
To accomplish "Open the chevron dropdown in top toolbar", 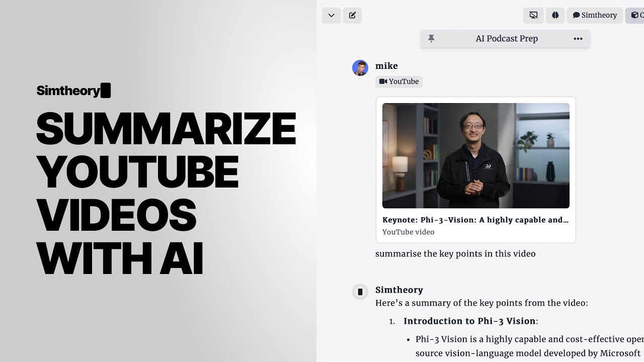I will point(331,15).
